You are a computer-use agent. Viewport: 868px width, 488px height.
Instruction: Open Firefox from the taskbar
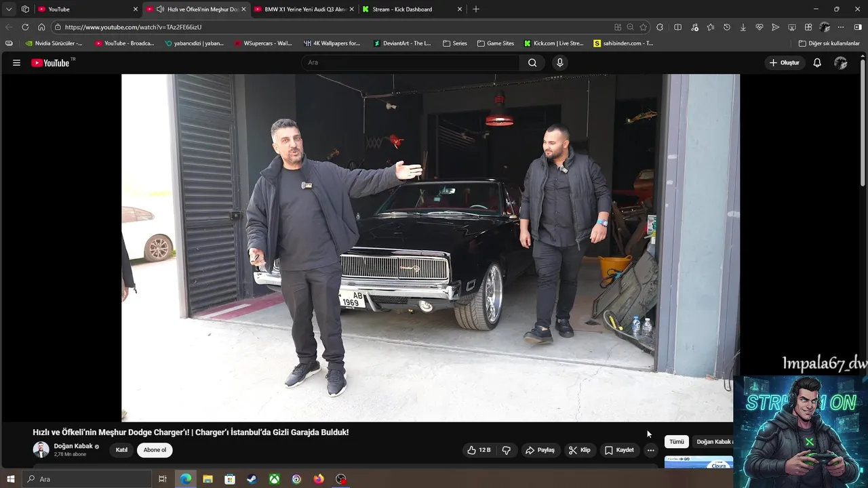[319, 479]
